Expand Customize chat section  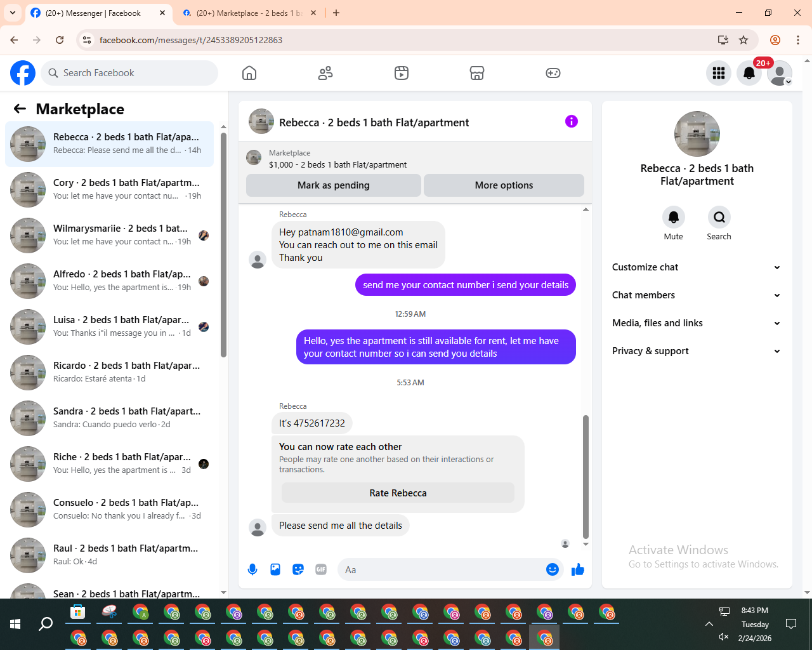point(697,267)
